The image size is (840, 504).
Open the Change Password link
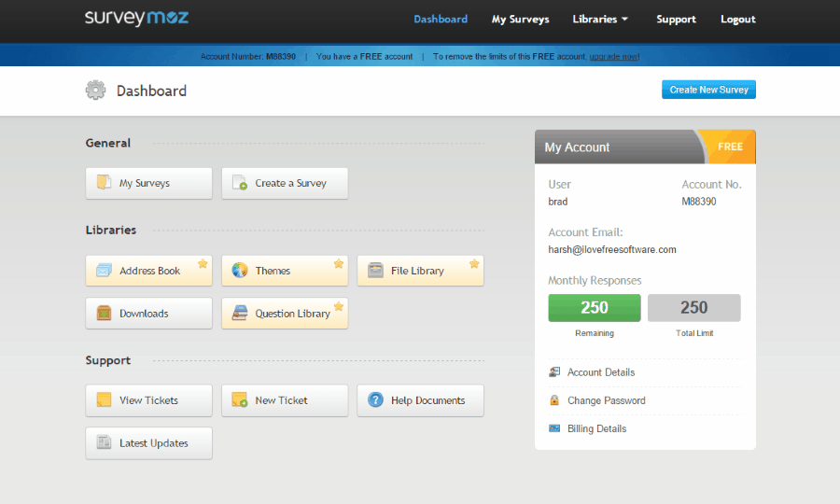(x=607, y=400)
